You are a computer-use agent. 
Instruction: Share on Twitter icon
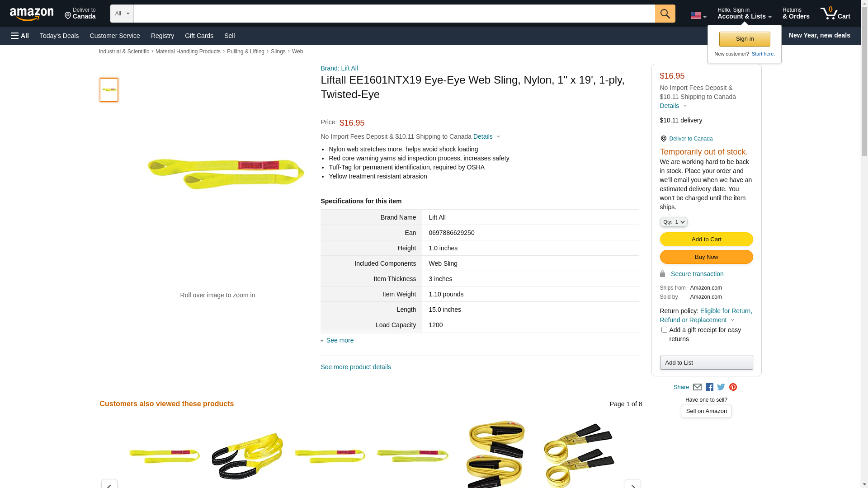pyautogui.click(x=721, y=387)
